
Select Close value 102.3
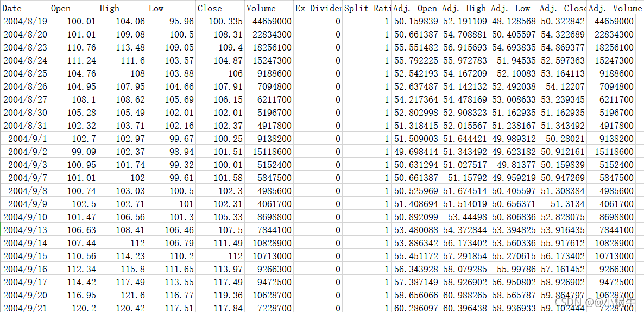tap(220, 191)
